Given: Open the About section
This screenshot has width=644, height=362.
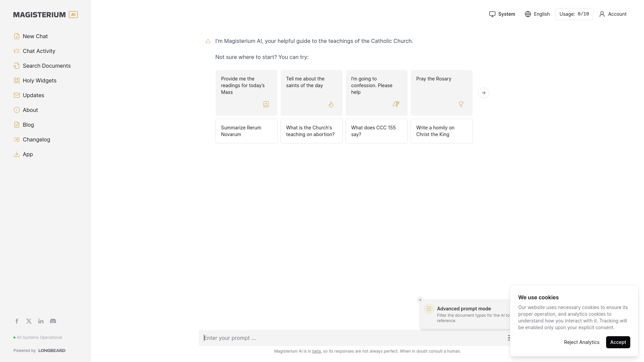Looking at the screenshot, I should [x=30, y=110].
